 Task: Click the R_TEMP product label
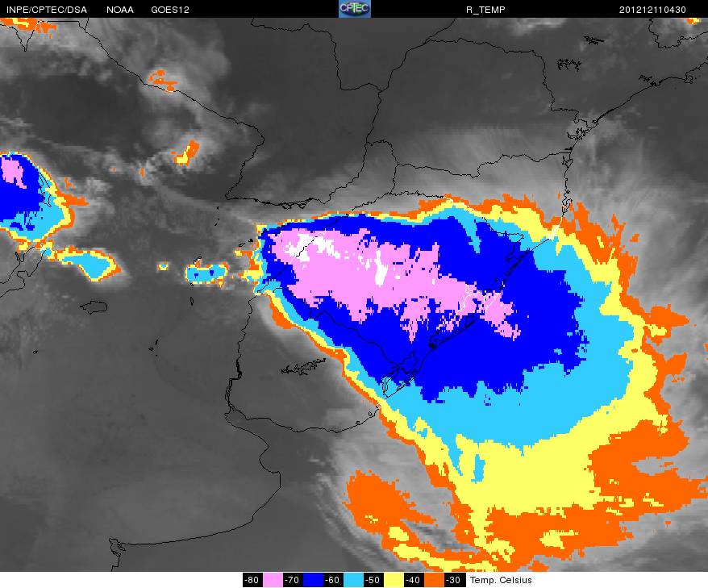click(x=485, y=10)
